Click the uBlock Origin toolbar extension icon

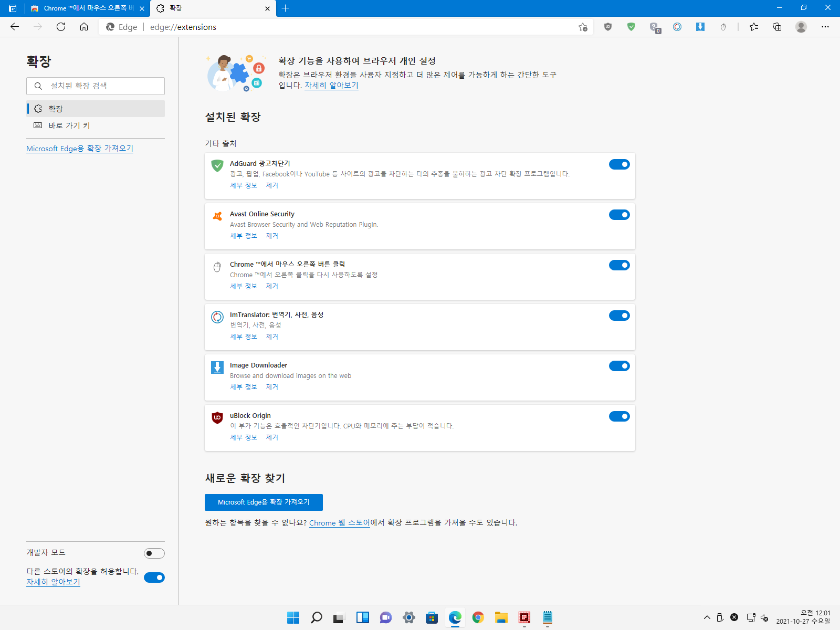tap(608, 27)
